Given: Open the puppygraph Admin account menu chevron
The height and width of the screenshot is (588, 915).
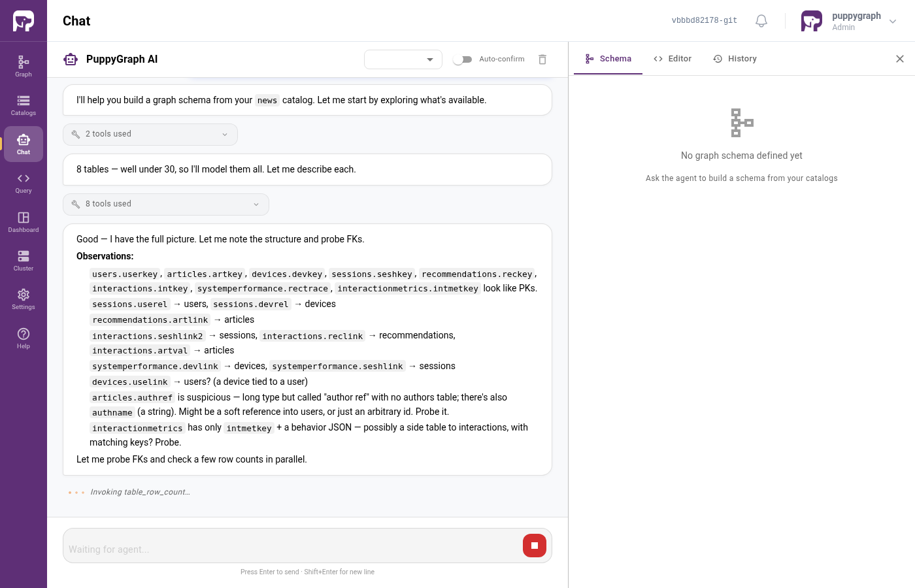Looking at the screenshot, I should coord(893,22).
